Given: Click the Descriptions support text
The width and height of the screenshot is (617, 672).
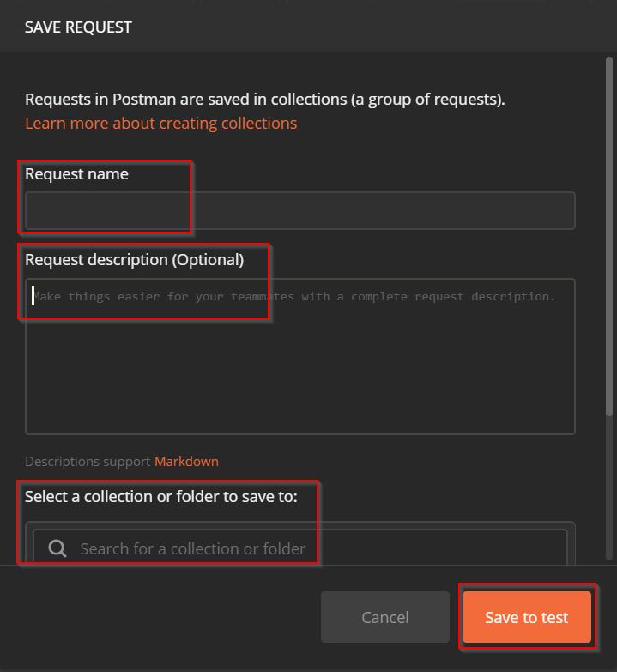Looking at the screenshot, I should [x=88, y=461].
